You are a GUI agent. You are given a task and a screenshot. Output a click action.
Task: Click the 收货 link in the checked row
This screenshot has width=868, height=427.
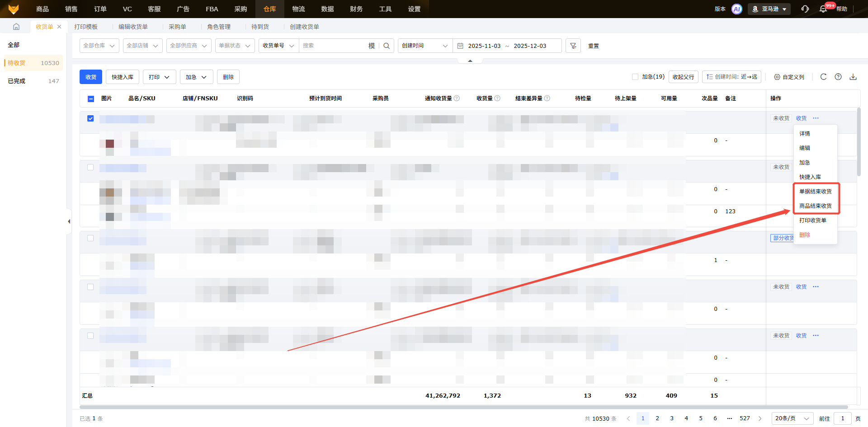(802, 118)
